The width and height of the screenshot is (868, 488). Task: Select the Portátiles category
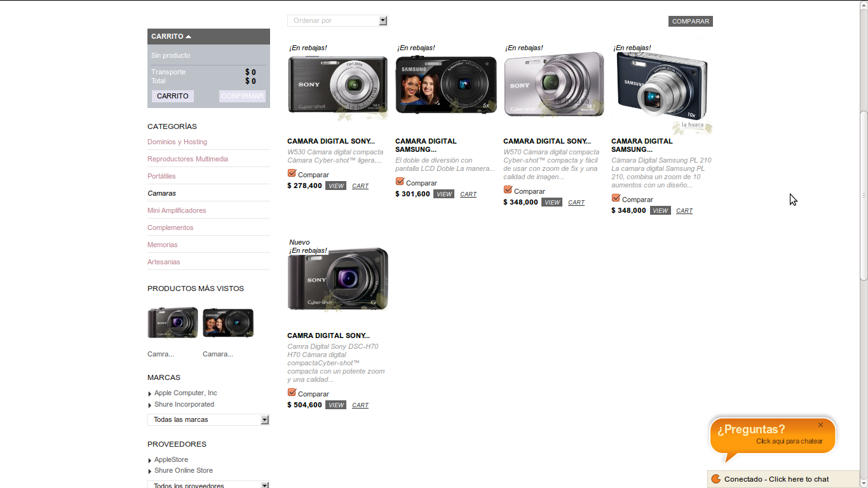[161, 176]
